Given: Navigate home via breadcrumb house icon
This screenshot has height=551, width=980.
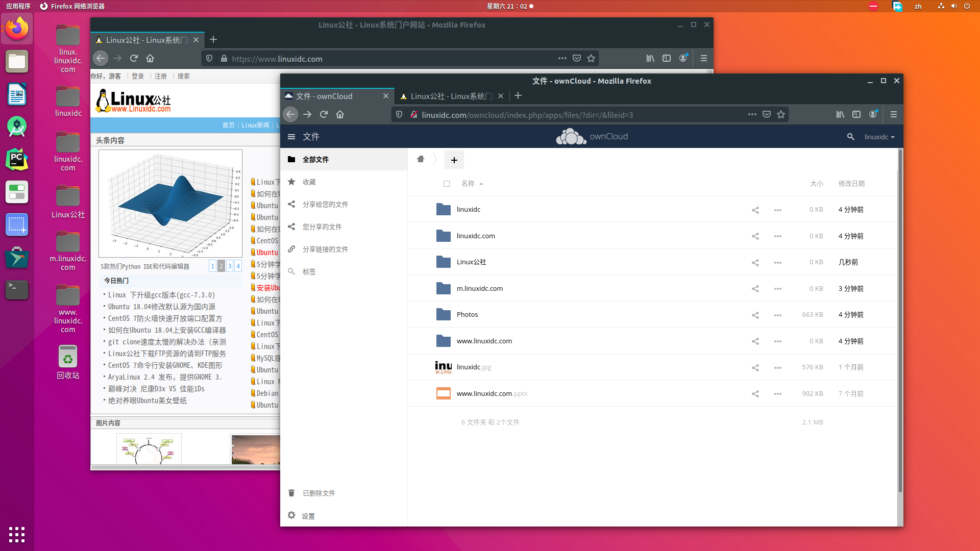Looking at the screenshot, I should coord(420,159).
